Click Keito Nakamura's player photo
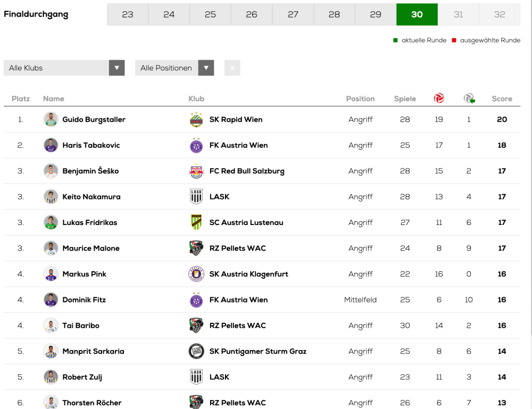 pos(51,197)
